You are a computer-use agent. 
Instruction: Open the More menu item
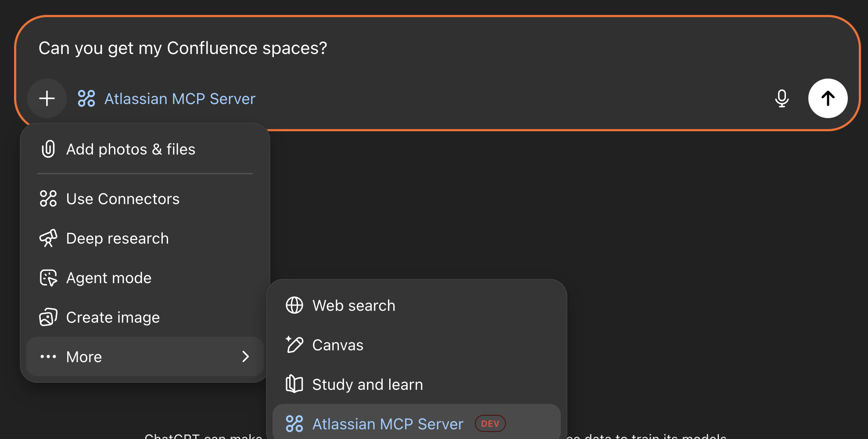tap(84, 357)
